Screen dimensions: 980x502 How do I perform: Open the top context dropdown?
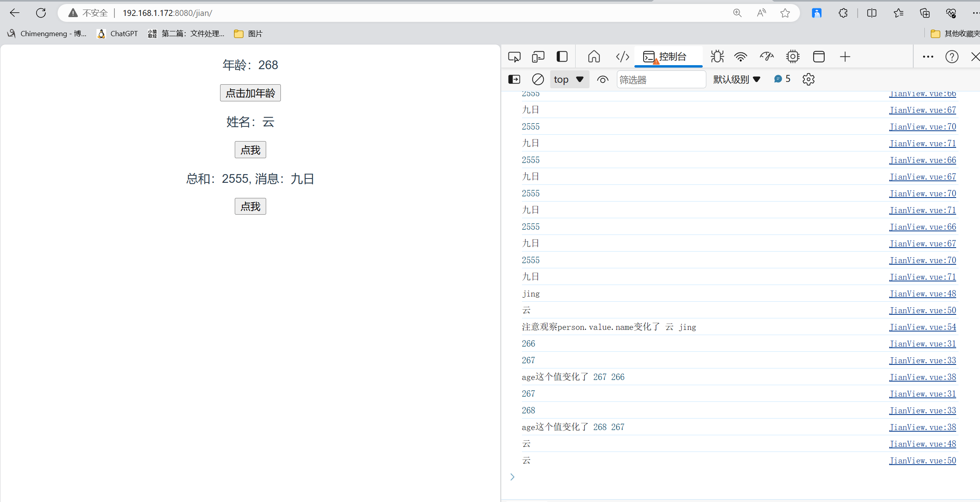pos(569,79)
